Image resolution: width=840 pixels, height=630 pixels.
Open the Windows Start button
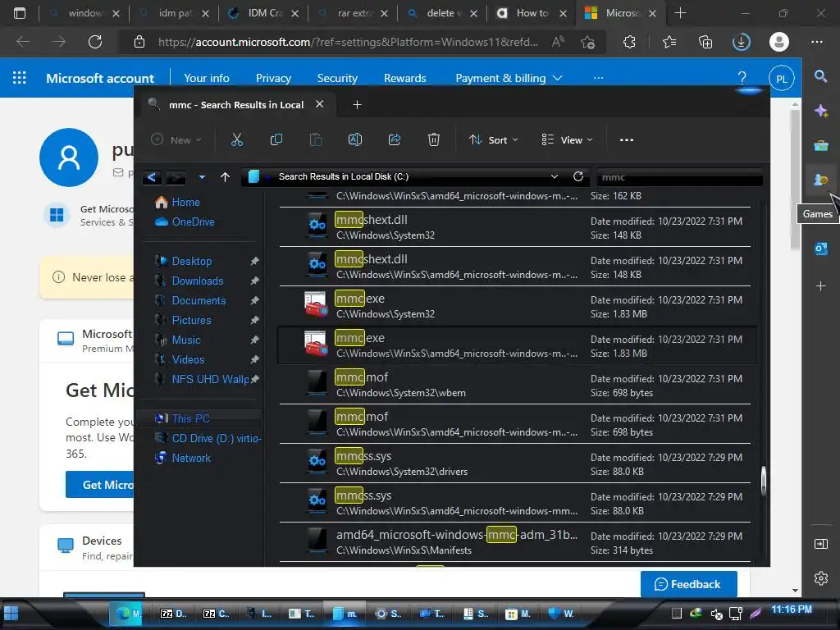(x=11, y=614)
